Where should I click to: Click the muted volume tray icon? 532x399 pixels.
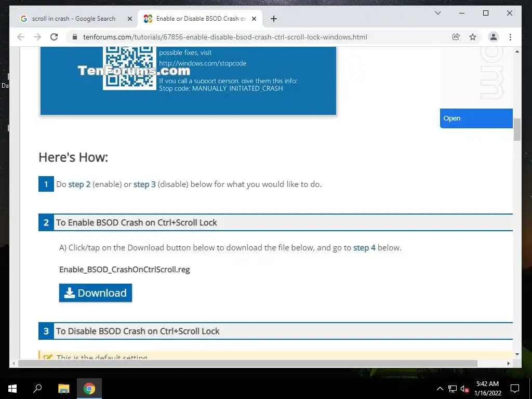pos(464,389)
